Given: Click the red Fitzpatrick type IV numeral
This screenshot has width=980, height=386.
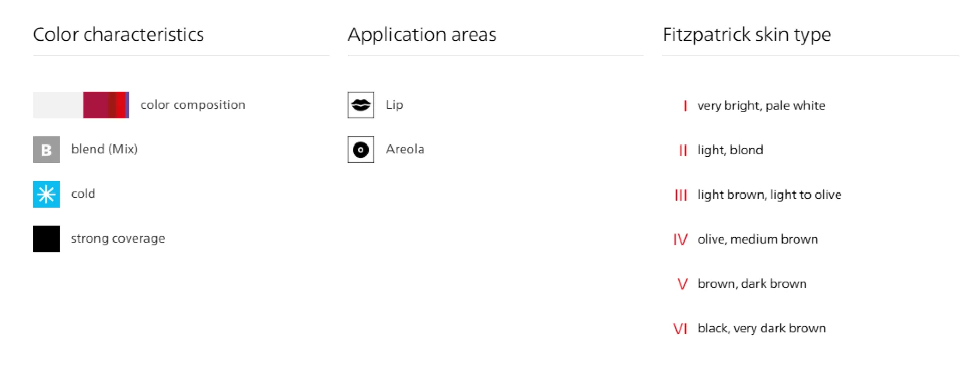Looking at the screenshot, I should point(680,239).
